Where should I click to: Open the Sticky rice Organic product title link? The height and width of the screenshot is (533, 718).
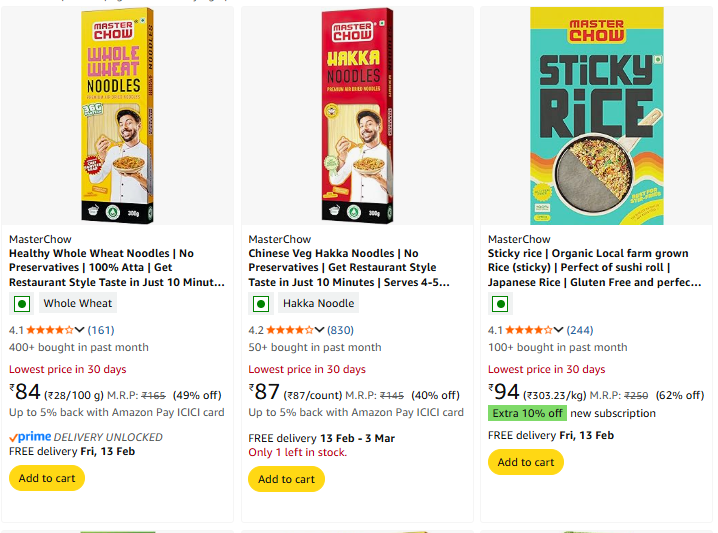point(594,268)
